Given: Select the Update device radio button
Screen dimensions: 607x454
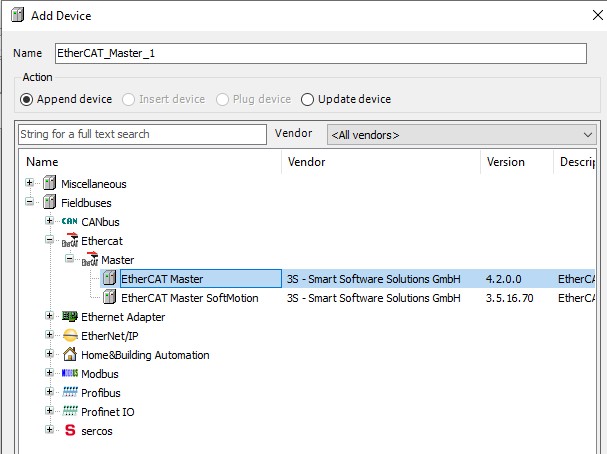Looking at the screenshot, I should 307,99.
